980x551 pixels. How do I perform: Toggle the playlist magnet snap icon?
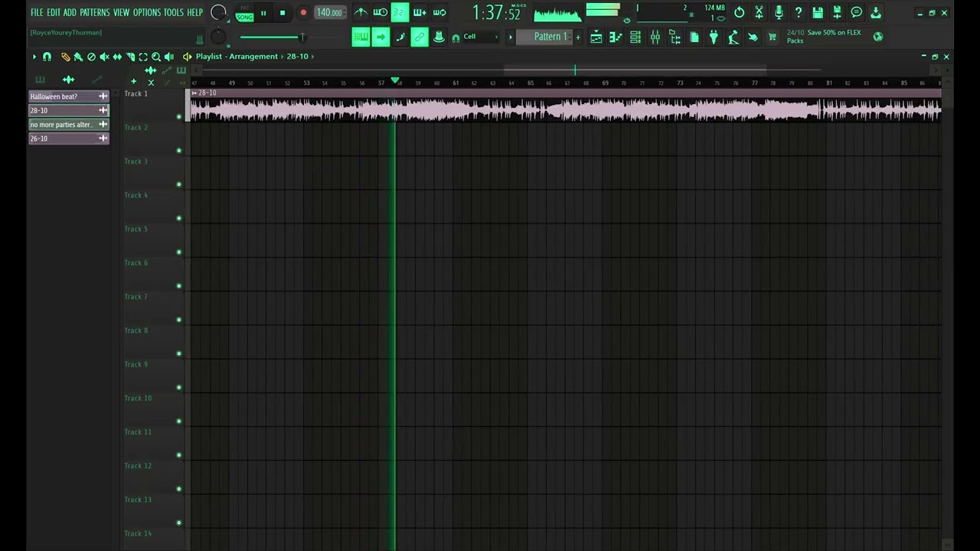[47, 57]
